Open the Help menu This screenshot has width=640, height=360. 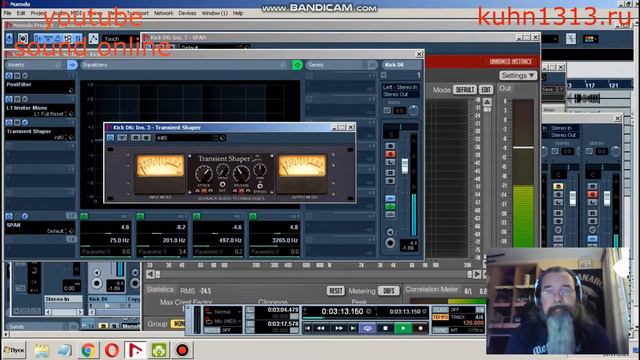[238, 13]
